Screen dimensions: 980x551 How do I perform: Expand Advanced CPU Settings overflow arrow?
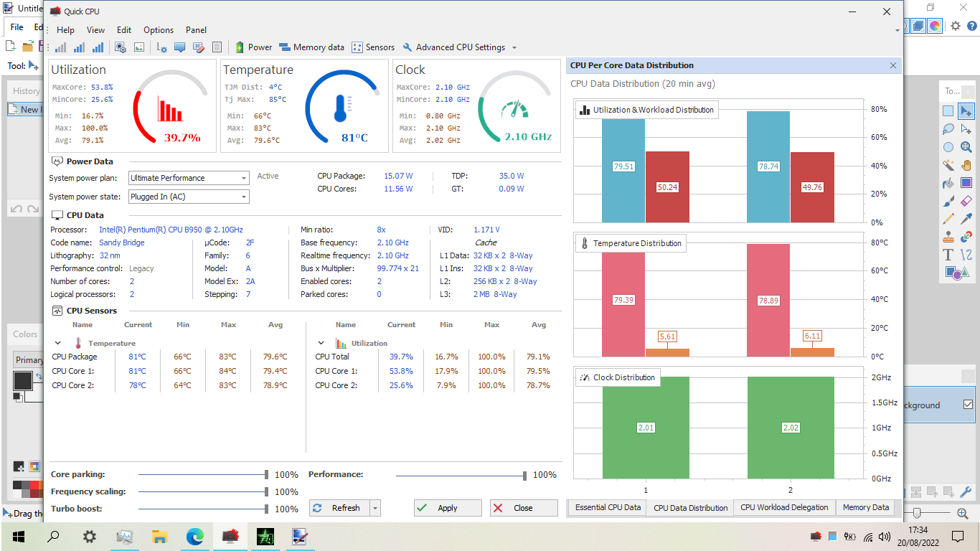tap(514, 48)
